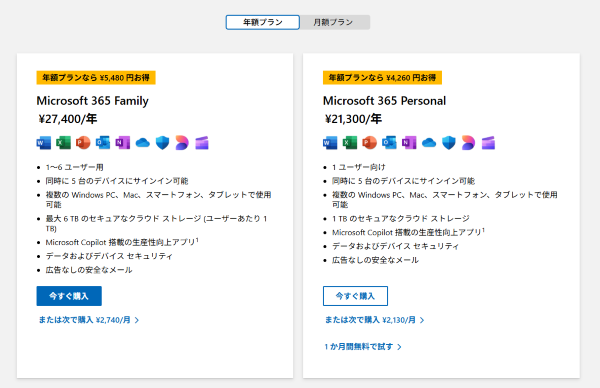This screenshot has width=600, height=388.
Task: Click the Excel icon in the Personal plan
Action: (x=350, y=143)
